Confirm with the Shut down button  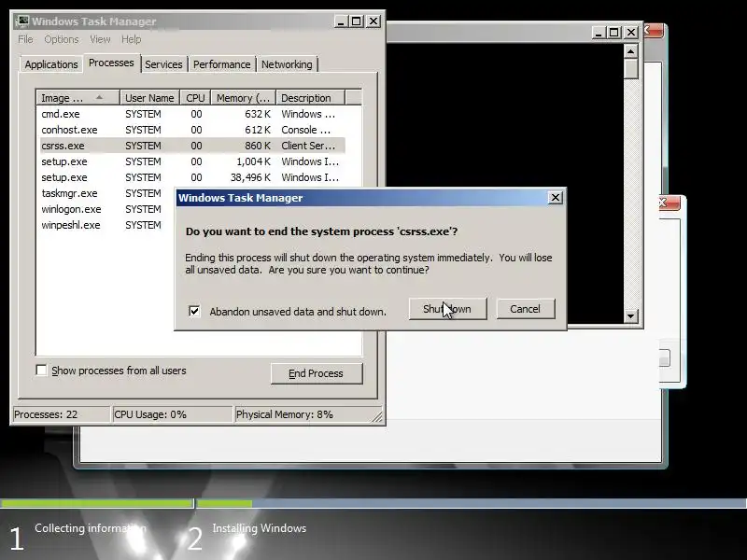click(x=447, y=309)
